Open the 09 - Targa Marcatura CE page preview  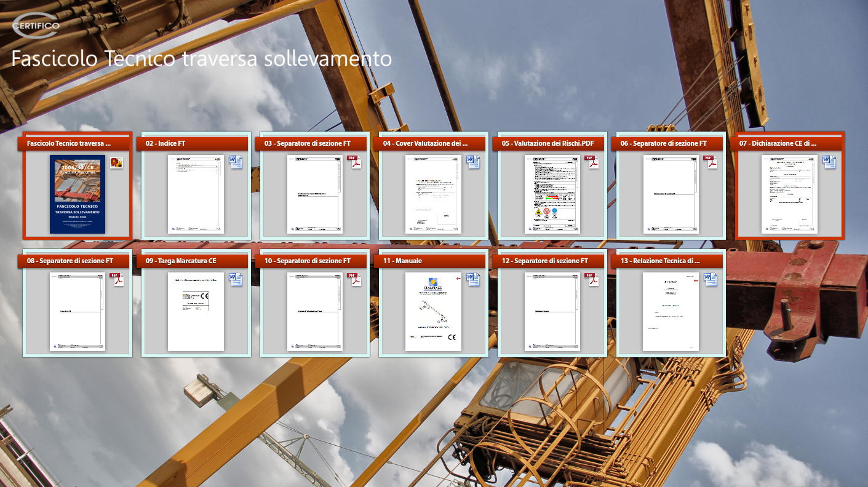[x=196, y=311]
